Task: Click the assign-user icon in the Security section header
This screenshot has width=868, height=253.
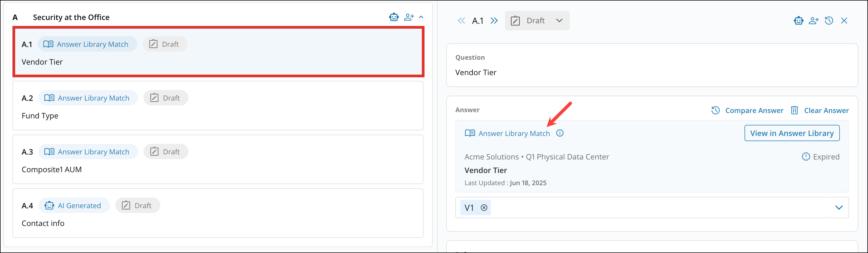Action: pyautogui.click(x=409, y=16)
